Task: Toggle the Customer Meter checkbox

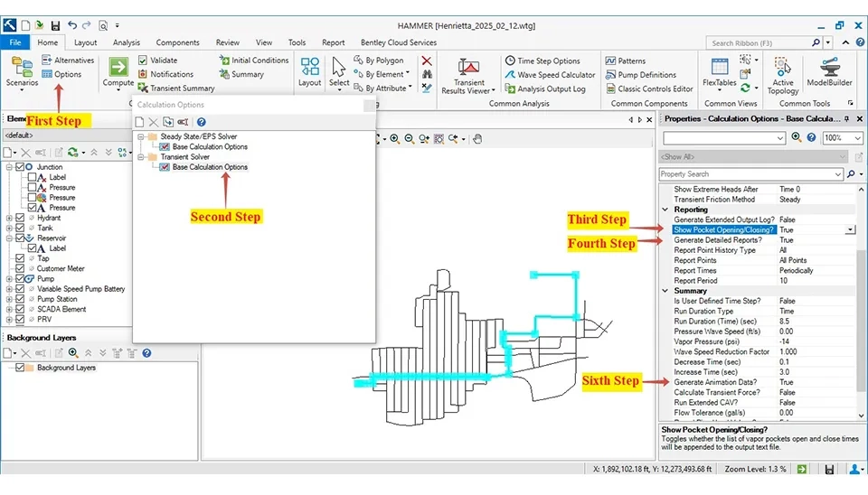Action: coord(21,268)
